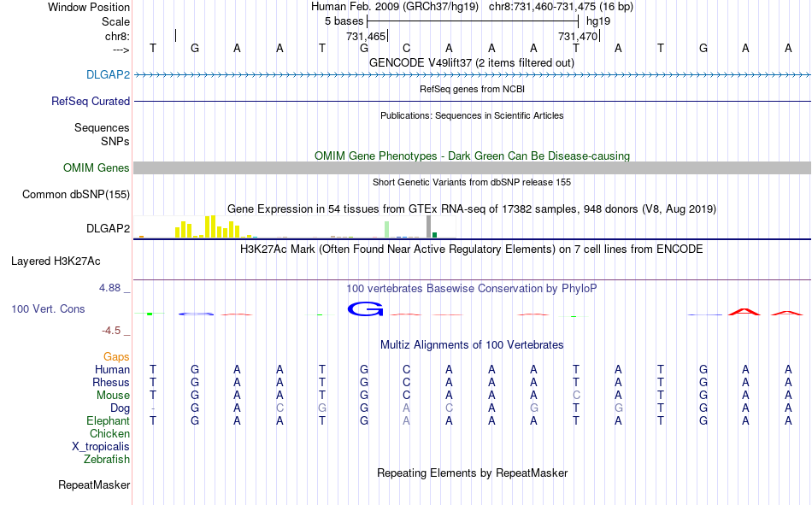Click OMIM Gene Phenotypes green title text
The image size is (812, 505).
pos(472,156)
